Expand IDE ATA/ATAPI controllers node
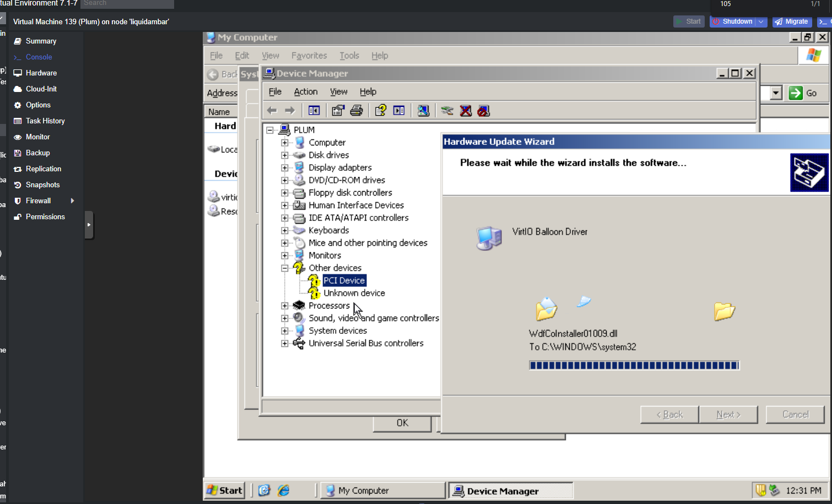Screen dimensions: 832x504 [x=285, y=218]
